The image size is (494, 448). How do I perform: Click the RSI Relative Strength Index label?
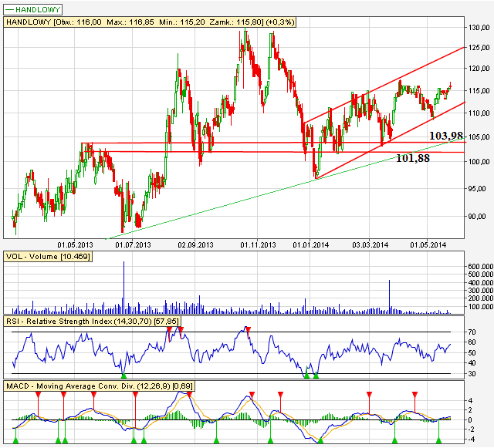92,321
